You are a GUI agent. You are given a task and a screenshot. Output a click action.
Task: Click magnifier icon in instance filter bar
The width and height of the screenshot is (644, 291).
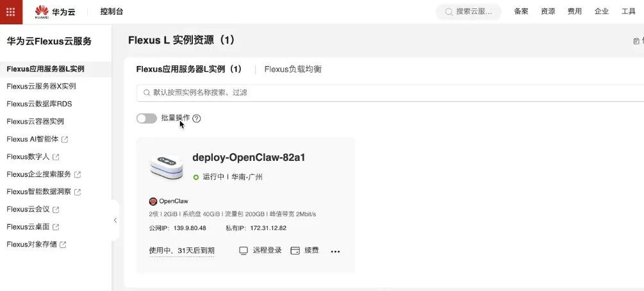[147, 93]
